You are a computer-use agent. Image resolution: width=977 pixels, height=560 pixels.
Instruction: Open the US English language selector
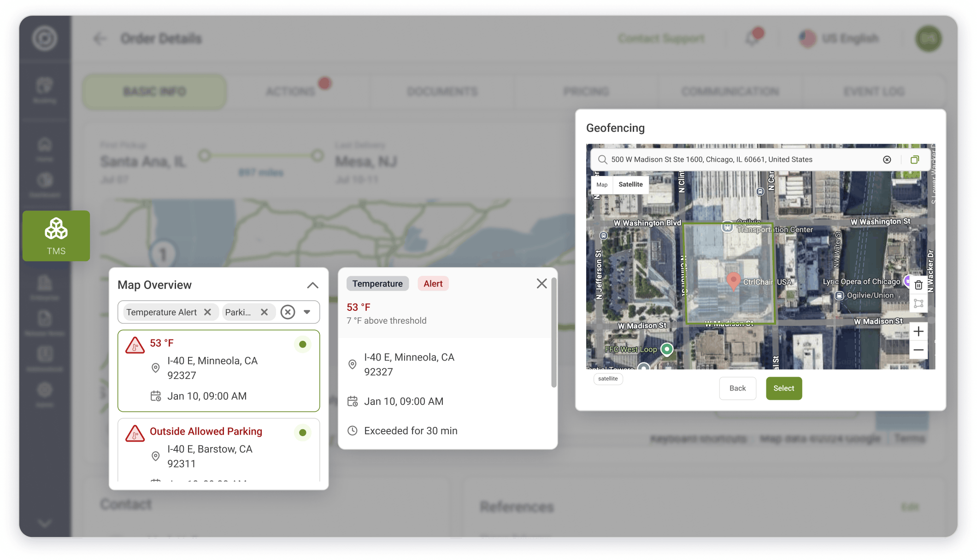coord(840,39)
